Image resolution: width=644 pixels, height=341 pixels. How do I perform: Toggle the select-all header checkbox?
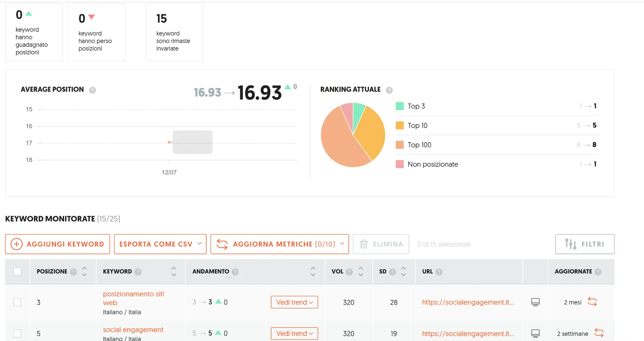17,271
